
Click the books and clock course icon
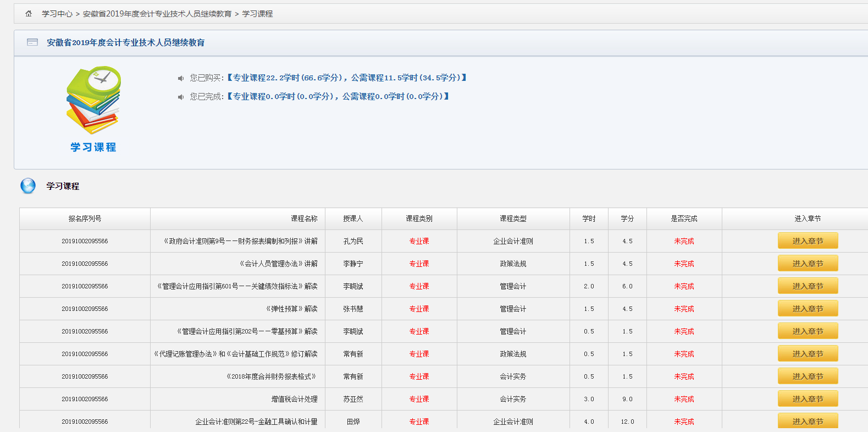(93, 100)
